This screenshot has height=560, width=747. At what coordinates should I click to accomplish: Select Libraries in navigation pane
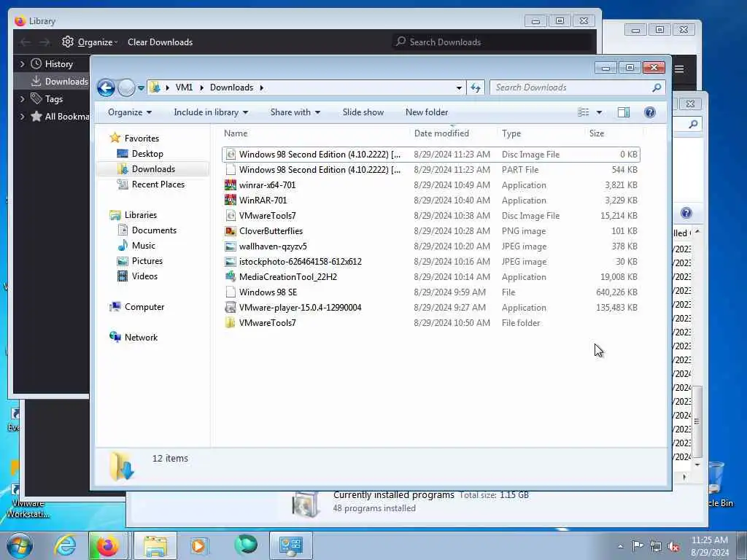point(141,215)
